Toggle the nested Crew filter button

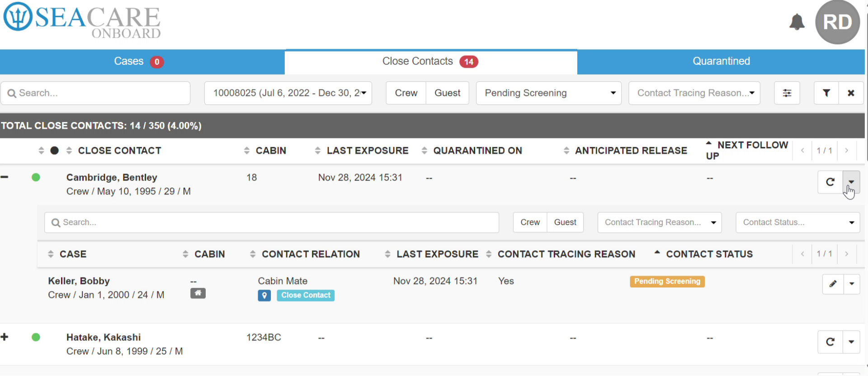[x=530, y=222]
